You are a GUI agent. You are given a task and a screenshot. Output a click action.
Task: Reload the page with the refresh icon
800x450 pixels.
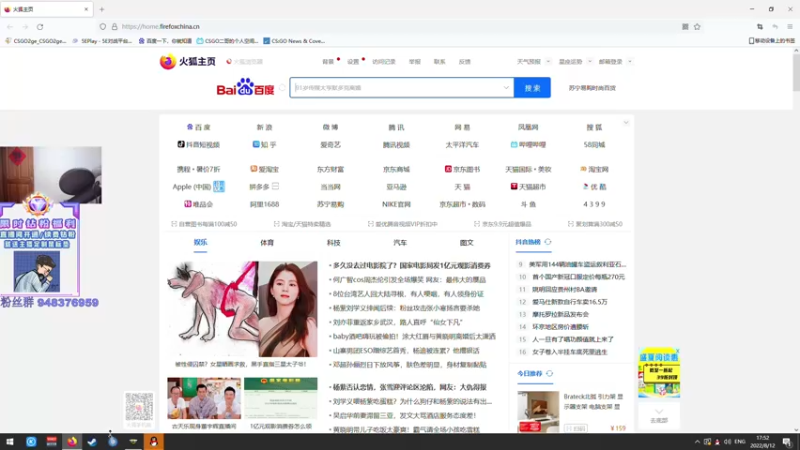tap(40, 27)
